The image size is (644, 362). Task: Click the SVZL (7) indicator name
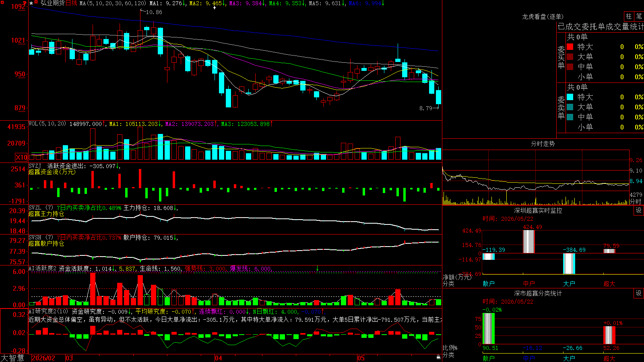[x=41, y=208]
